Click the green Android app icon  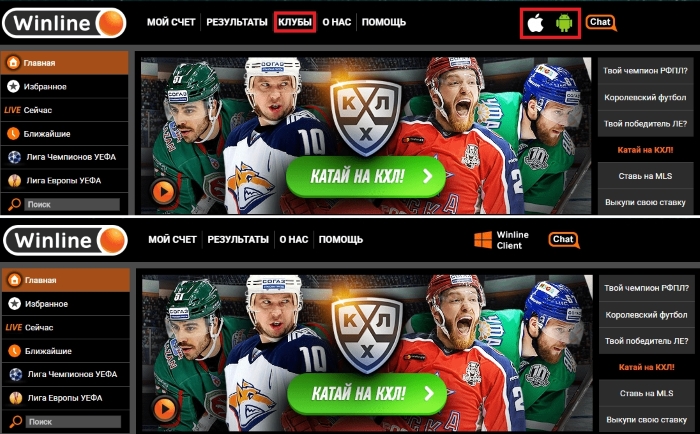[x=564, y=23]
